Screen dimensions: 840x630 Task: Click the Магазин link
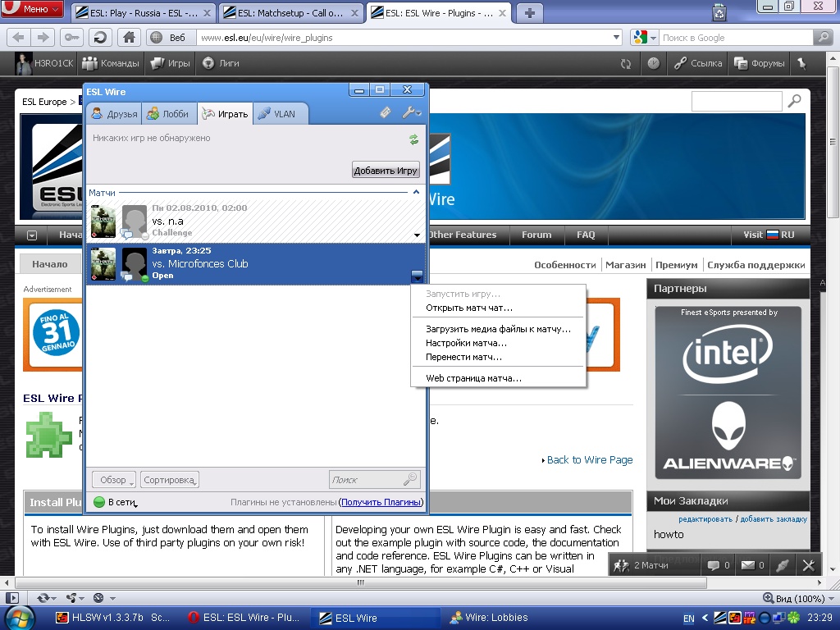[625, 265]
